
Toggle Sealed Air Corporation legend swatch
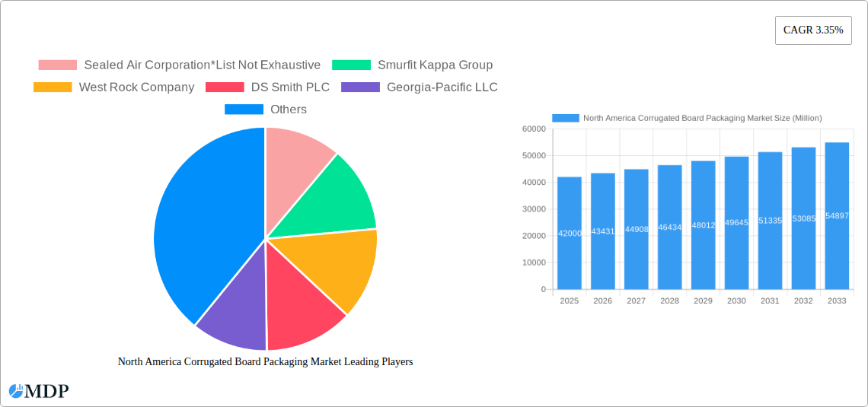click(58, 65)
